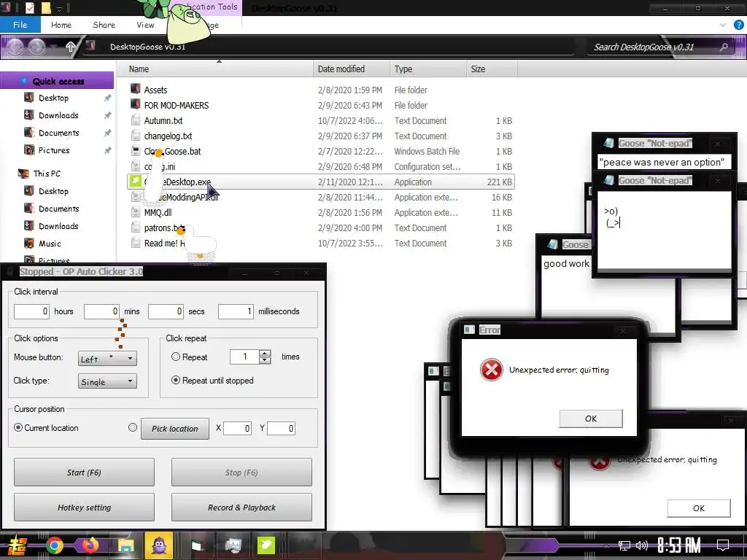The height and width of the screenshot is (560, 747).
Task: Click Start (F6) button
Action: click(x=84, y=472)
